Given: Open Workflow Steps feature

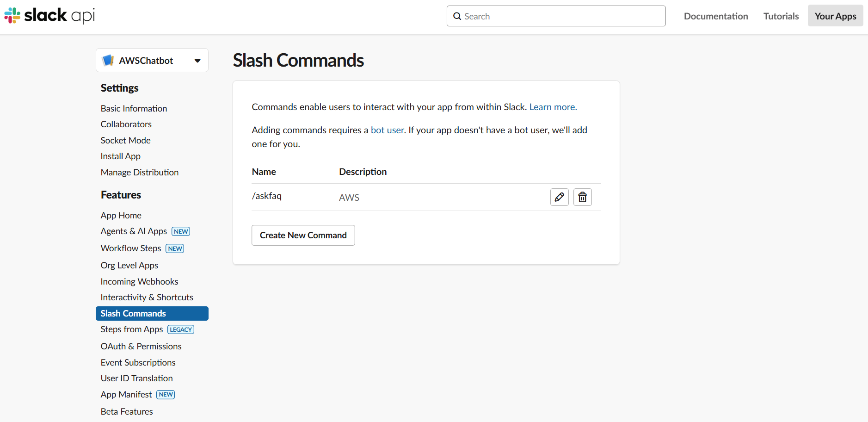Looking at the screenshot, I should [x=131, y=248].
